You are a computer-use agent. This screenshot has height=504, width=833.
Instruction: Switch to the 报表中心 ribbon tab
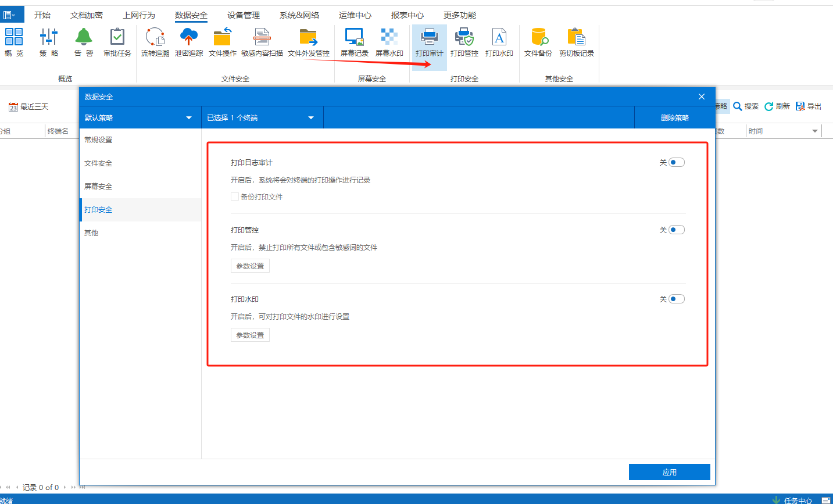(407, 15)
